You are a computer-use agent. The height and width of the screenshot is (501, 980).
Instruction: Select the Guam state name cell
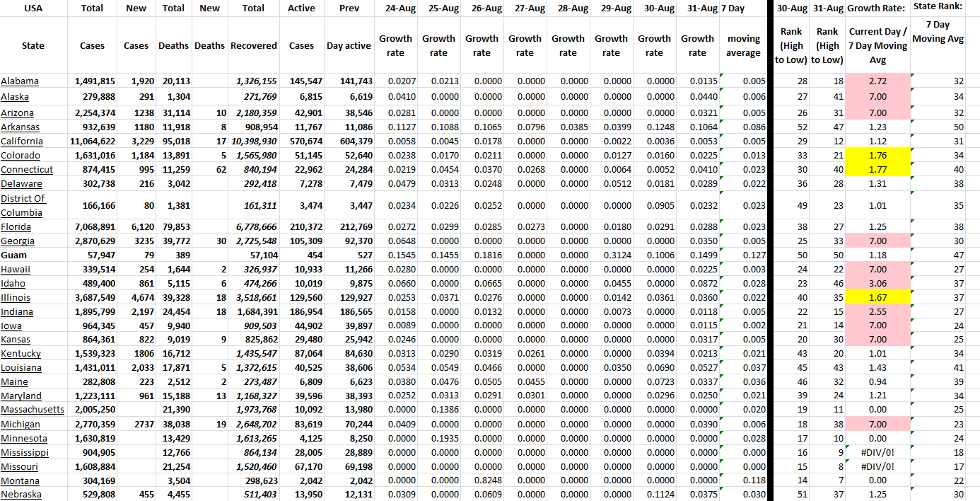(13, 255)
